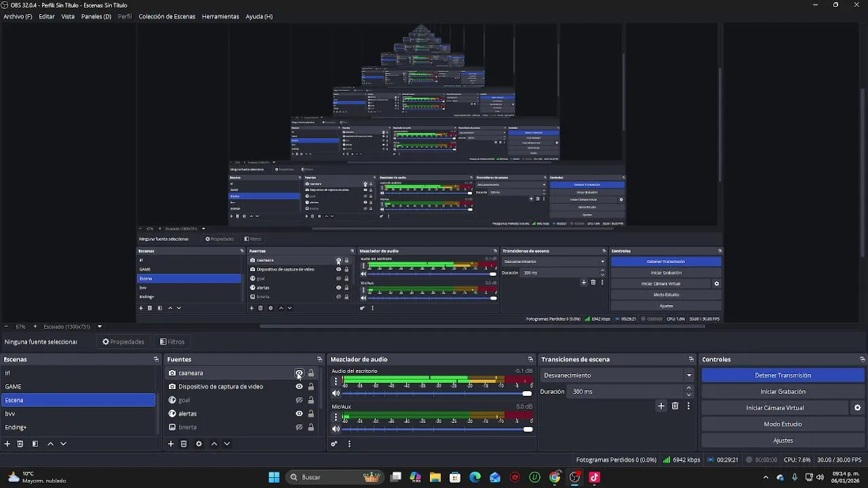
Task: Open Herramientas menu
Action: coord(220,16)
